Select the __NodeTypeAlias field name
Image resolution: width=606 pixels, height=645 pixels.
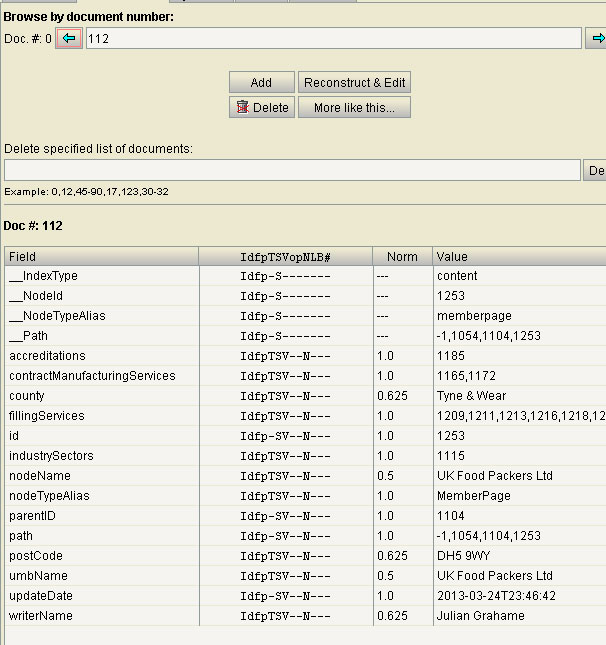[x=57, y=316]
